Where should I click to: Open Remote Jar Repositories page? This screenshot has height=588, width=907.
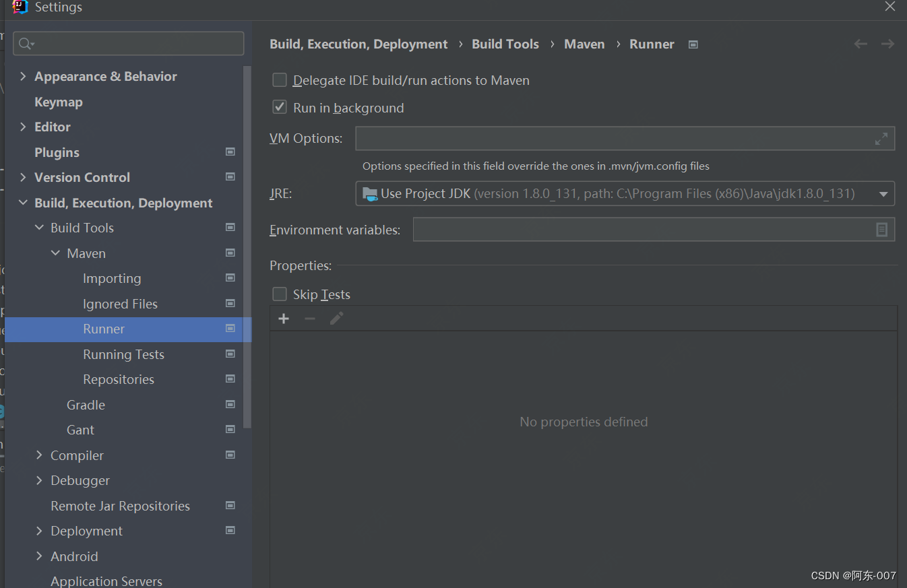click(x=120, y=506)
